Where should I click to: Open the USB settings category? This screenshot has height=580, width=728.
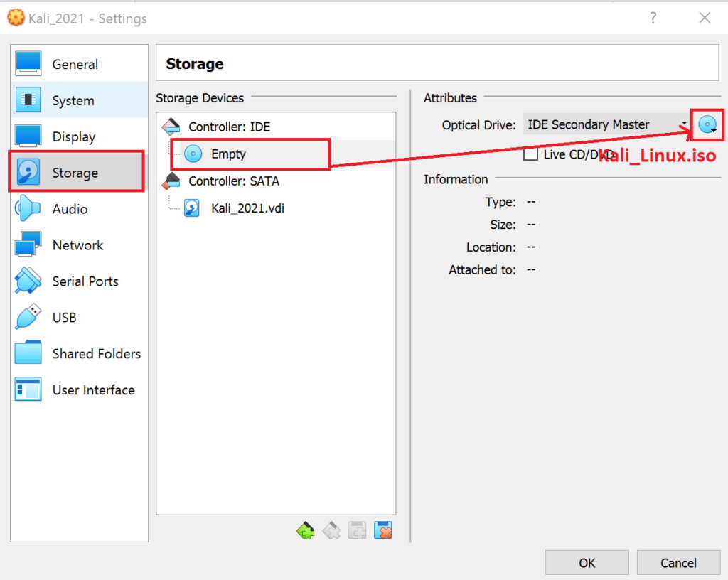pyautogui.click(x=79, y=318)
